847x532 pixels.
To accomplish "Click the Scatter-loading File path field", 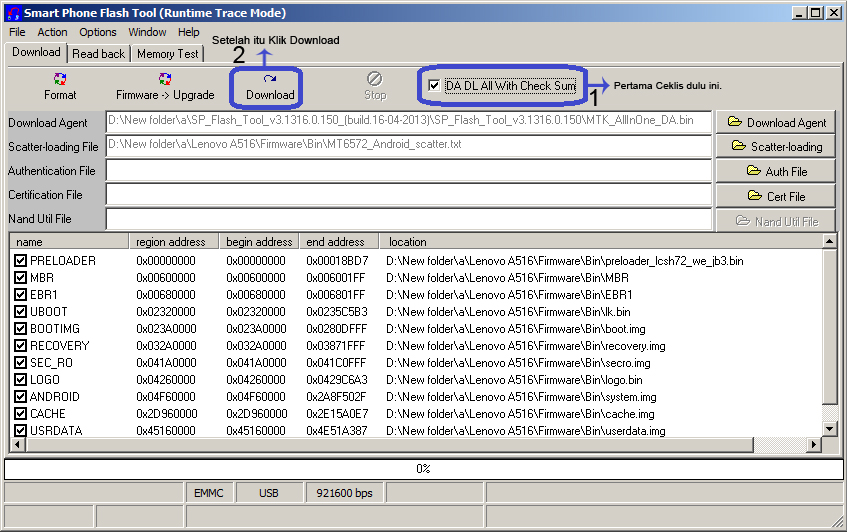I will (x=409, y=146).
